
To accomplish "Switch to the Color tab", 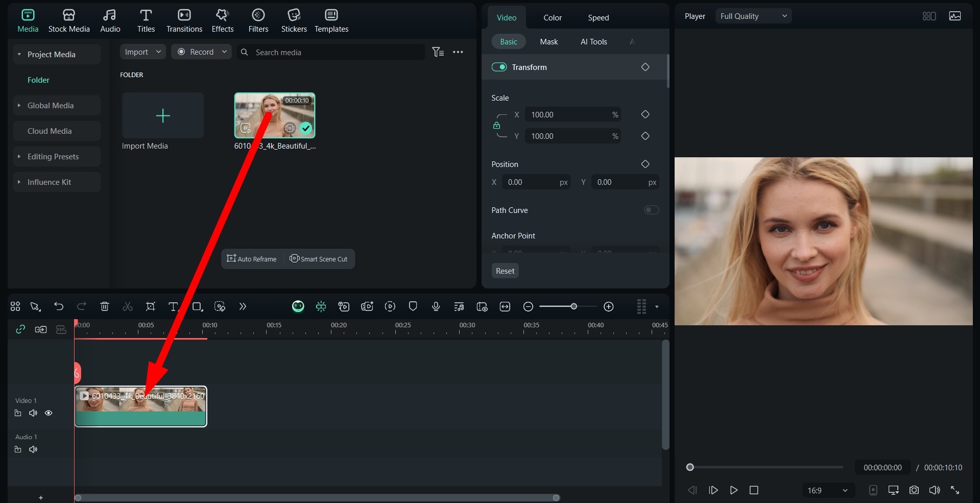I will [x=553, y=18].
